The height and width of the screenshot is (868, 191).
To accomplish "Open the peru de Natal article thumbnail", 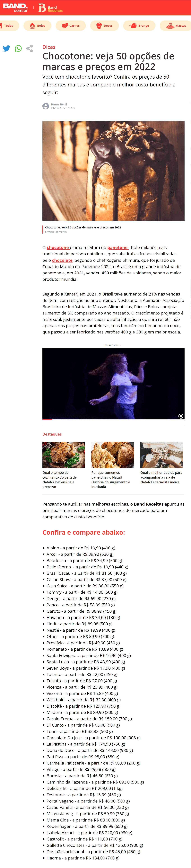I will coord(64,455).
